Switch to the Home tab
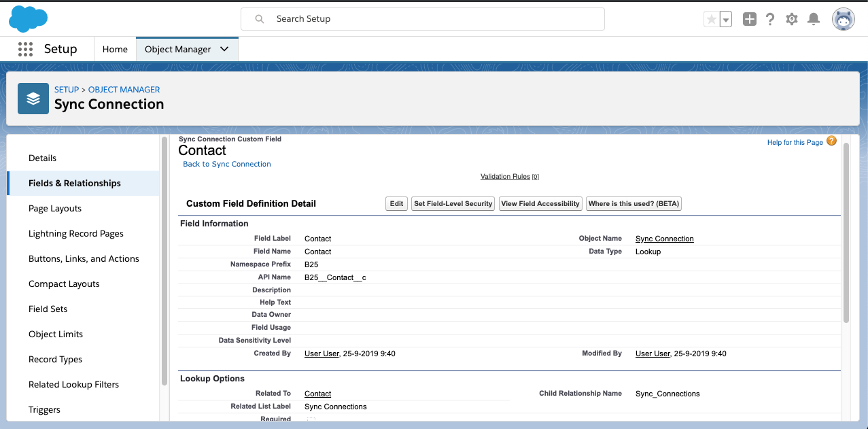 coord(115,49)
